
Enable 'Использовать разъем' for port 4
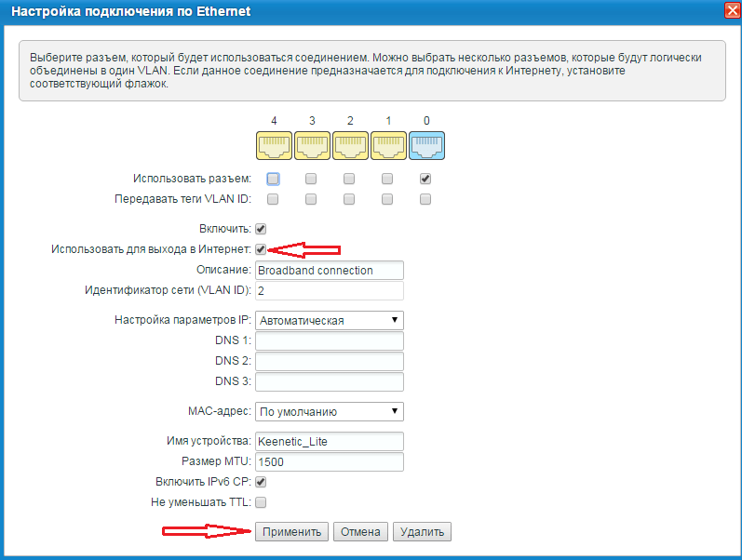coord(273,179)
